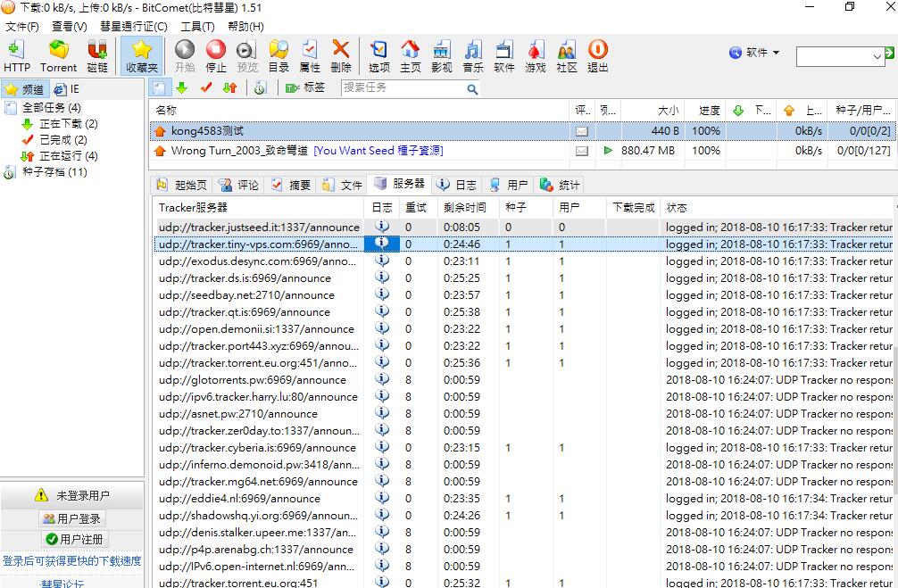Sort tasks by 大小 column header
The height and width of the screenshot is (588, 898).
[653, 111]
